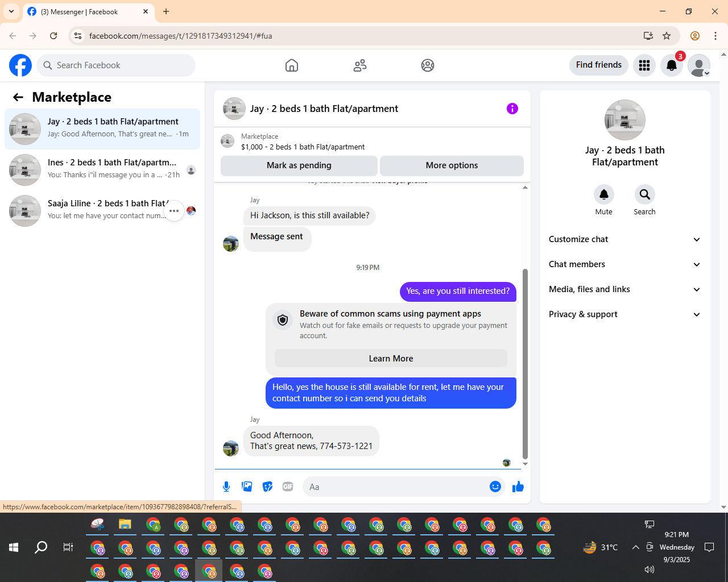Click Learn More on scam warning
The image size is (728, 582).
coord(391,359)
